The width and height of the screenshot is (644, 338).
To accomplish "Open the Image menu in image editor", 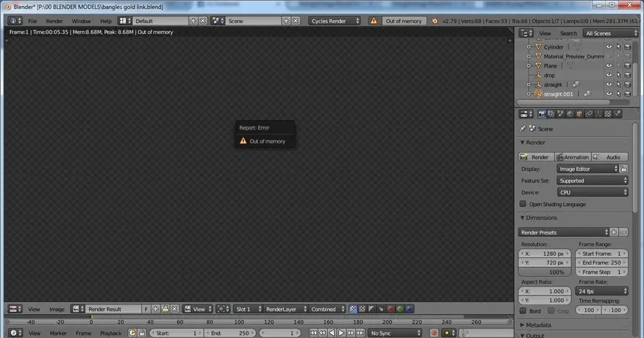I will point(57,309).
